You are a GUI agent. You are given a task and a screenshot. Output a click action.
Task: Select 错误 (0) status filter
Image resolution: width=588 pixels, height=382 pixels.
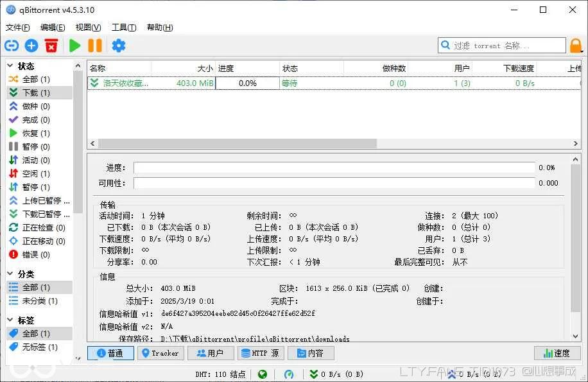pos(39,254)
